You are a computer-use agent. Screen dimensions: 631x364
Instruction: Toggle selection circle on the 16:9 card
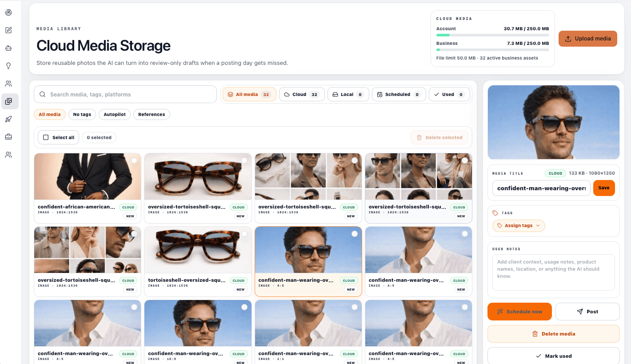tap(244, 307)
